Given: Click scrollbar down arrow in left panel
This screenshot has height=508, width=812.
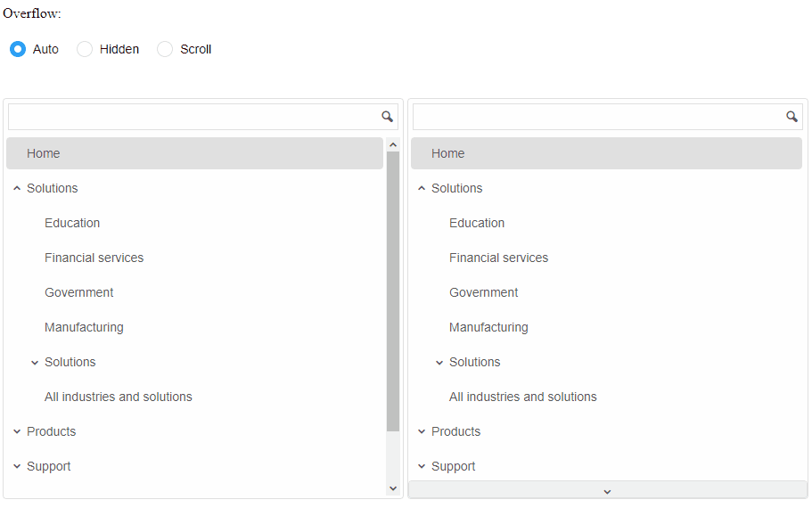Looking at the screenshot, I should (x=393, y=488).
